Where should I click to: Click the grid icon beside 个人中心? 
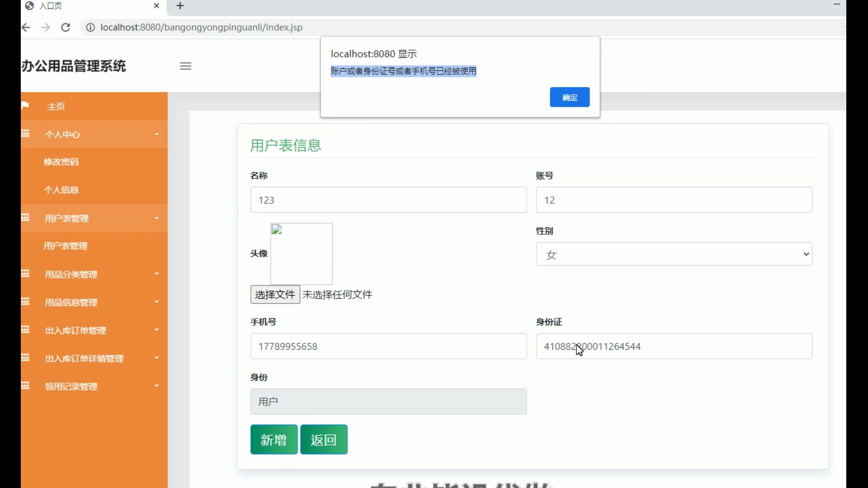[x=25, y=134]
